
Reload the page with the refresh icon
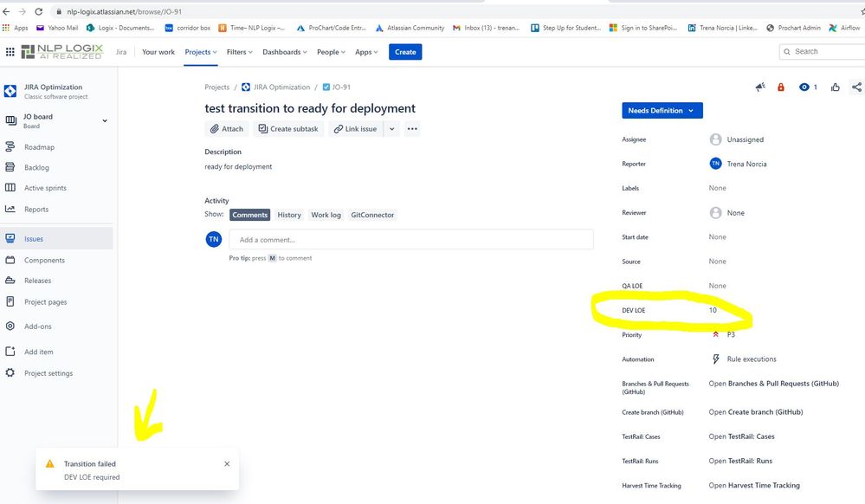tap(39, 11)
